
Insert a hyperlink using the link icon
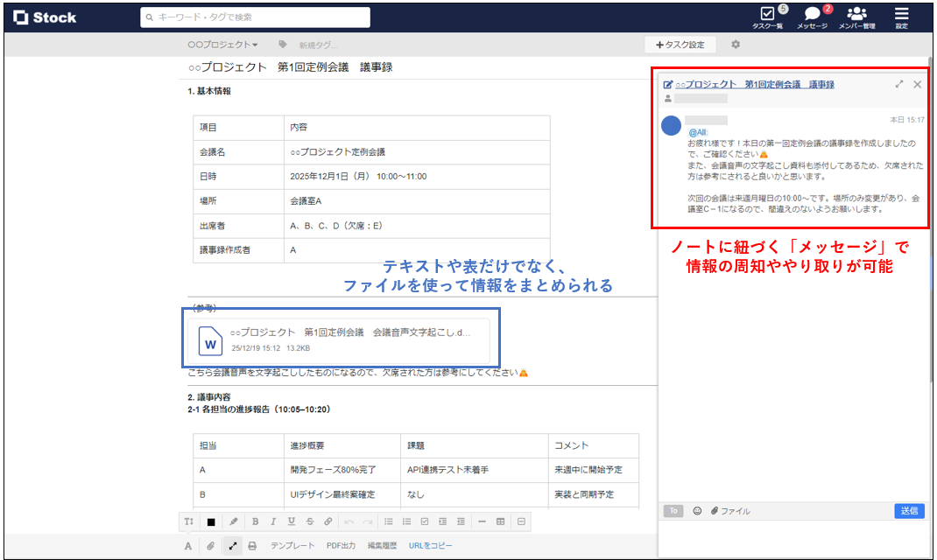(x=328, y=521)
